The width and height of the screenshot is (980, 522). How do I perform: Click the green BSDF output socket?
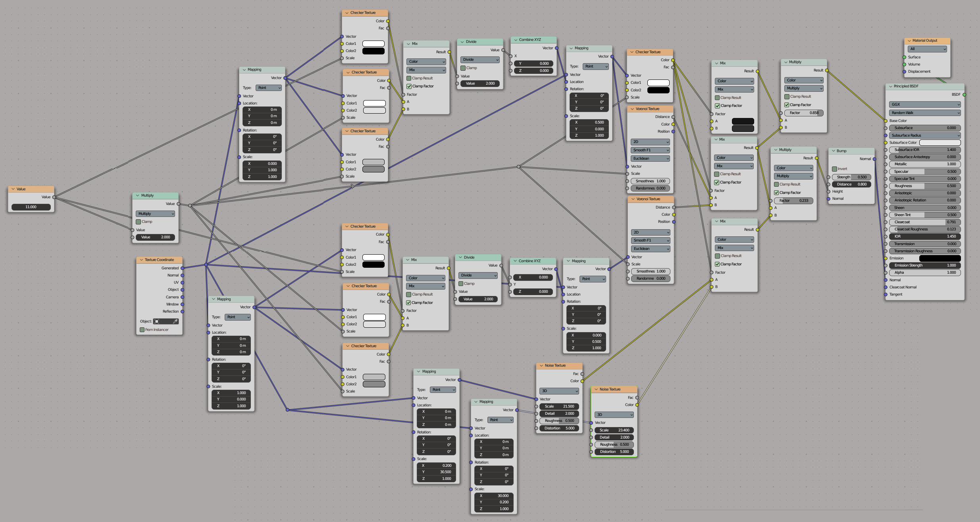click(964, 95)
